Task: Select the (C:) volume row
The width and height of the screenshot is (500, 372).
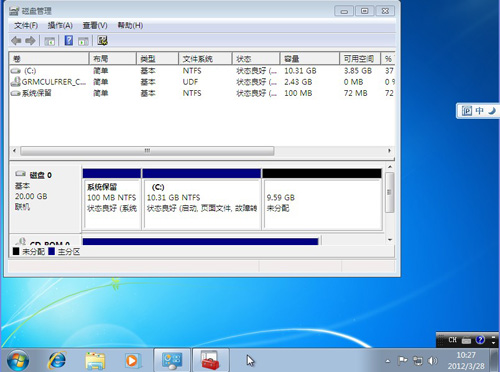Action: pos(202,71)
